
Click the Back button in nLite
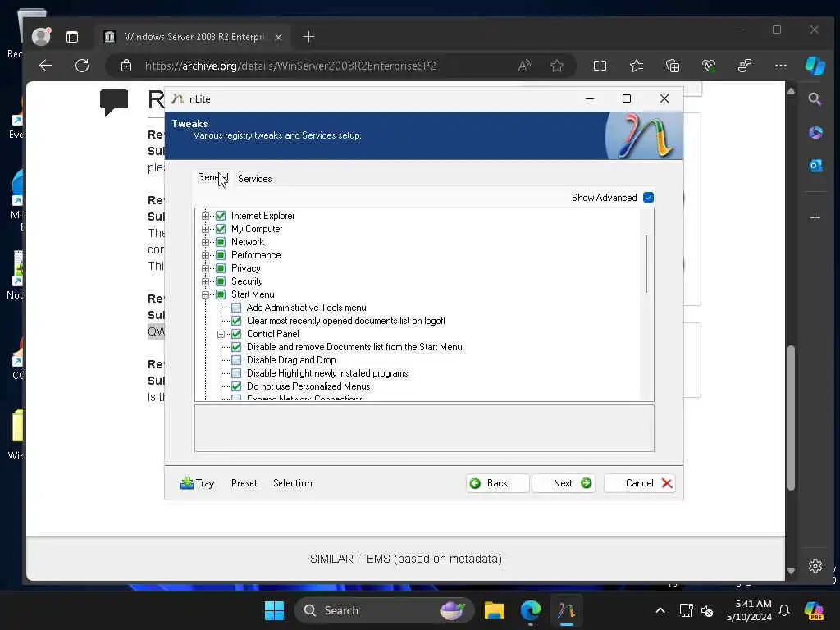[x=497, y=482]
